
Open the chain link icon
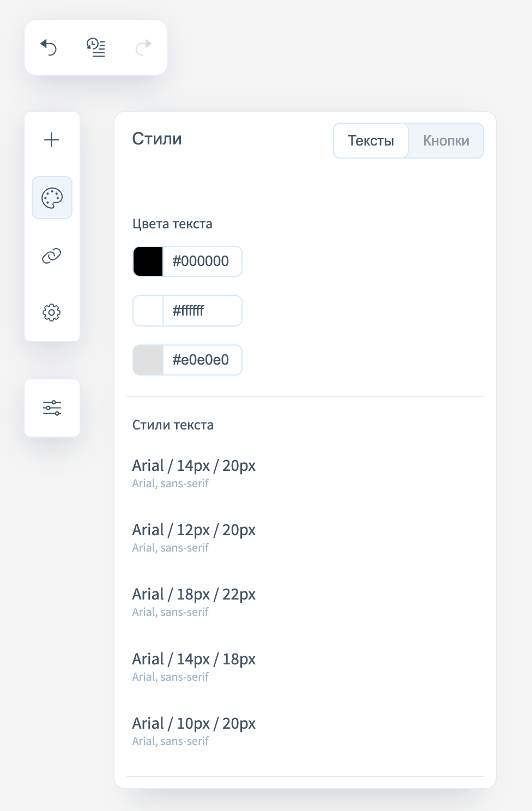click(x=52, y=256)
